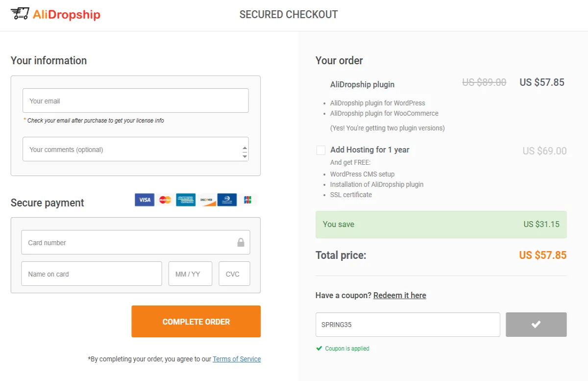Click the COMPLETE ORDER button
This screenshot has width=588, height=381.
pyautogui.click(x=196, y=321)
